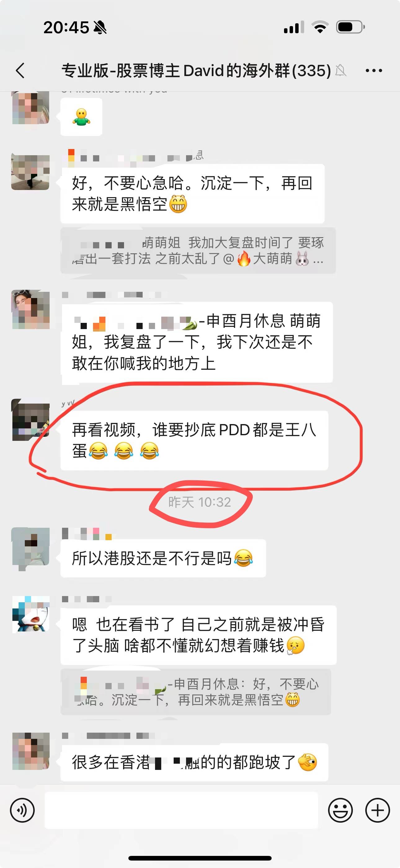Select the message about 抄底PDD
This screenshot has width=400, height=868.
point(194,441)
